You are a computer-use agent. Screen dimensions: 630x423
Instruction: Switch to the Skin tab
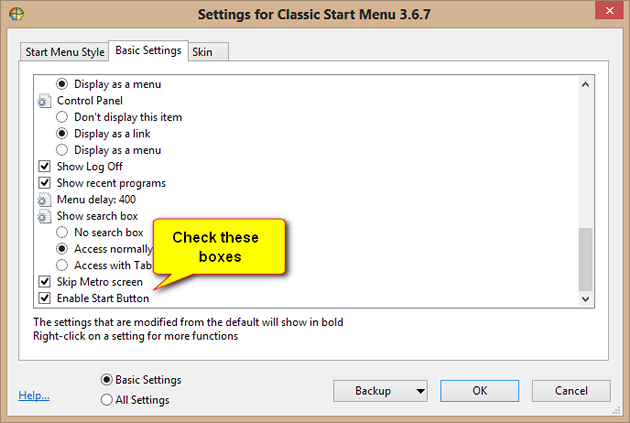point(208,52)
